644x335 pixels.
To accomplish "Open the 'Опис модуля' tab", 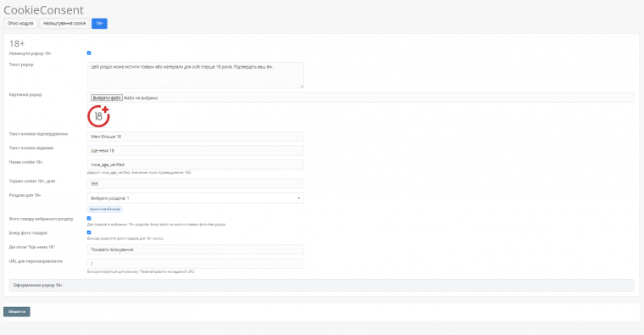I will (20, 24).
